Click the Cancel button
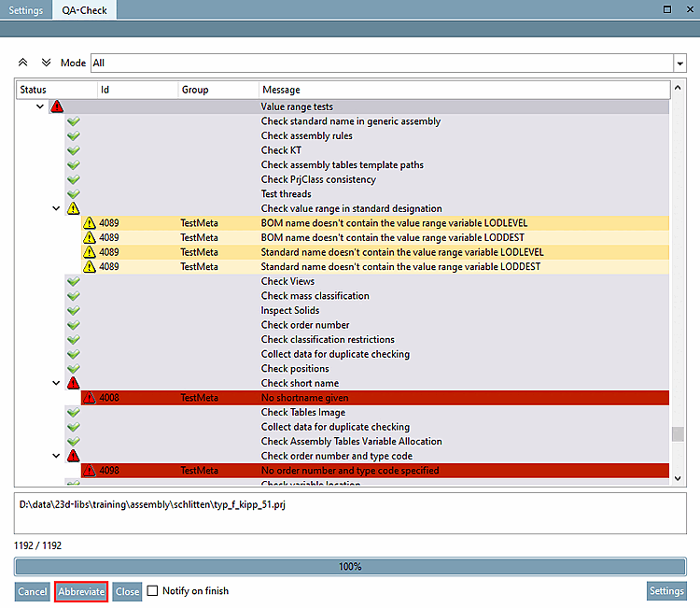 (x=32, y=591)
